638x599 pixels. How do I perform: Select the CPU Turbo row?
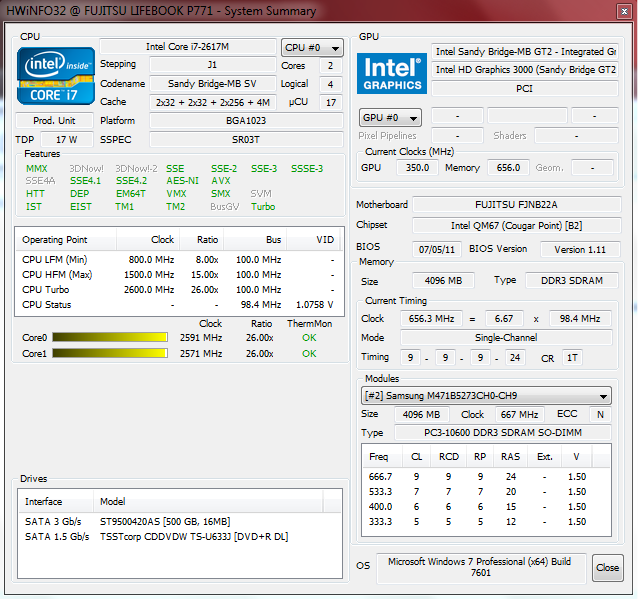[179, 290]
